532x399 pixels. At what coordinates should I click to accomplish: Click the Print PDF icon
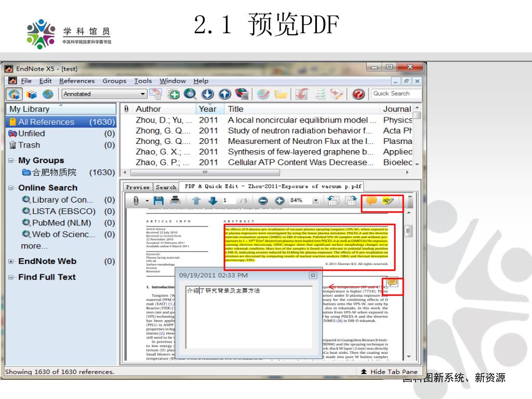(175, 201)
